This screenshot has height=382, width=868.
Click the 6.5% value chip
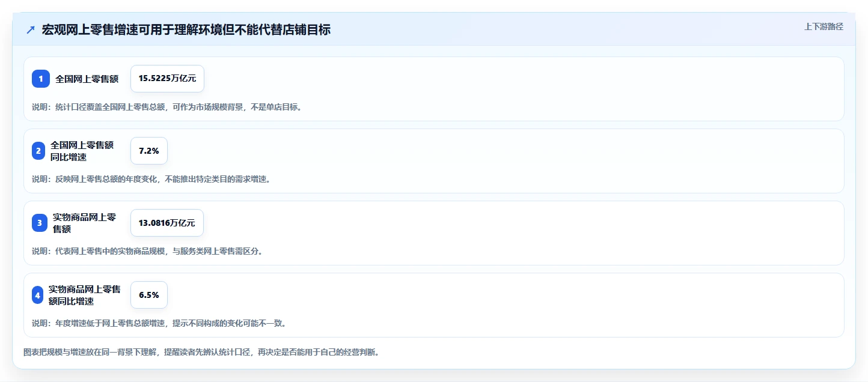click(x=149, y=295)
